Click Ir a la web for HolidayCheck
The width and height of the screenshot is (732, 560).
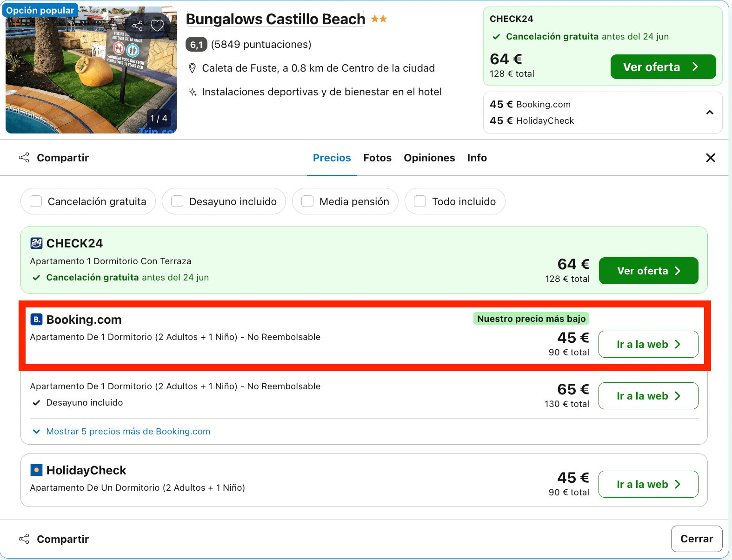[x=649, y=484]
